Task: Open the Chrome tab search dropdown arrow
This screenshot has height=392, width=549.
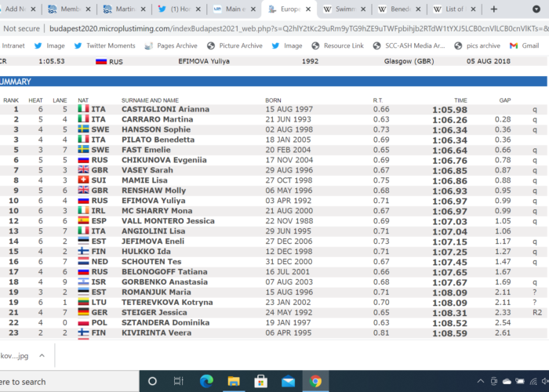Action: (x=534, y=9)
